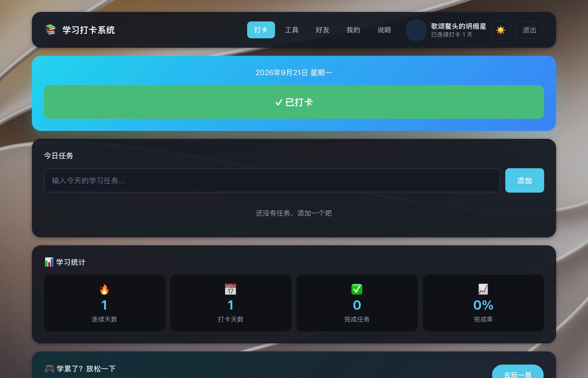Click the date 2026年9月21日 星期一

[x=294, y=73]
